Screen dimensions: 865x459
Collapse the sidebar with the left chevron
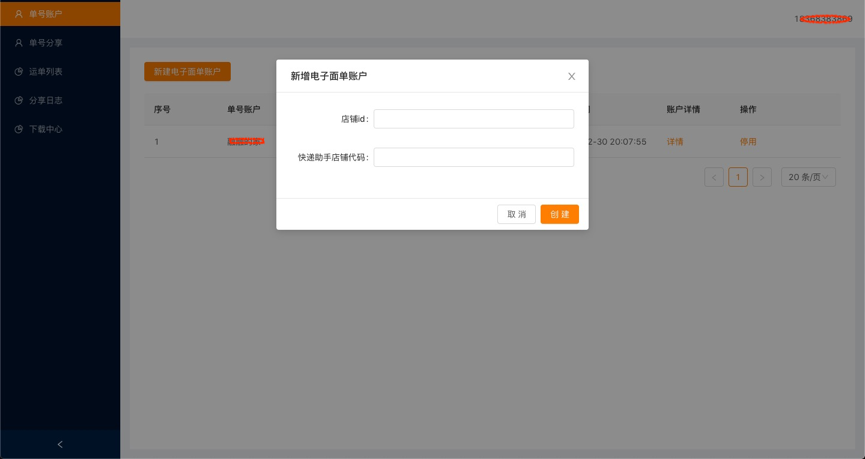[60, 444]
